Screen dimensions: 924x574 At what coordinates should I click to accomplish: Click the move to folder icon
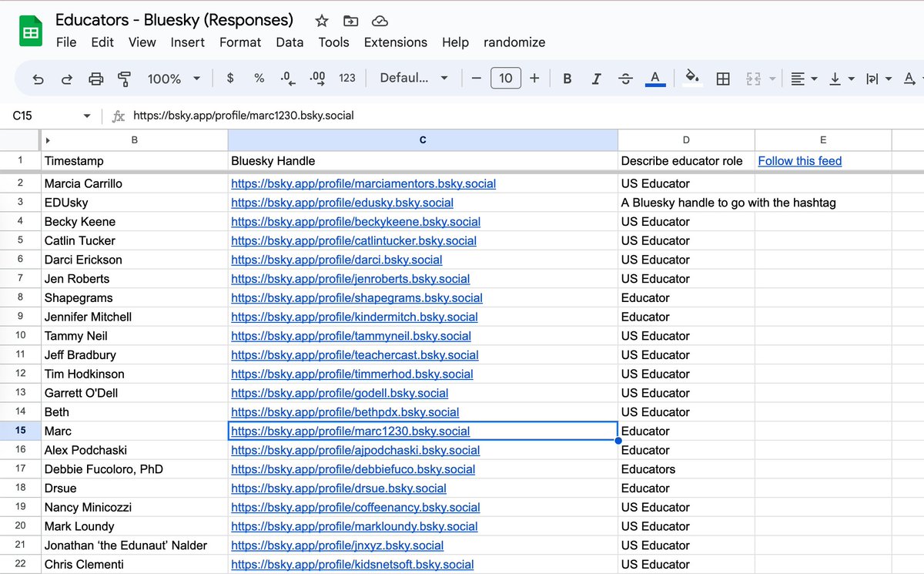pos(351,21)
